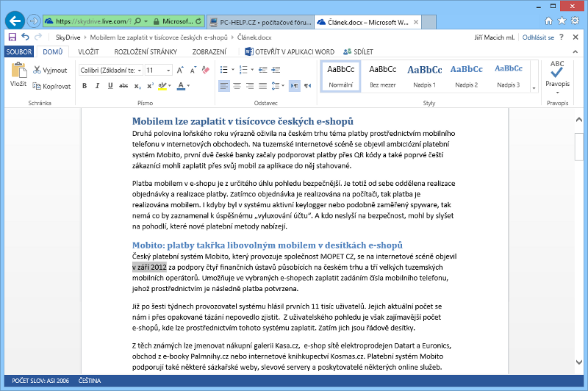The height and width of the screenshot is (391, 588).
Task: Toggle center text alignment
Action: click(x=235, y=86)
